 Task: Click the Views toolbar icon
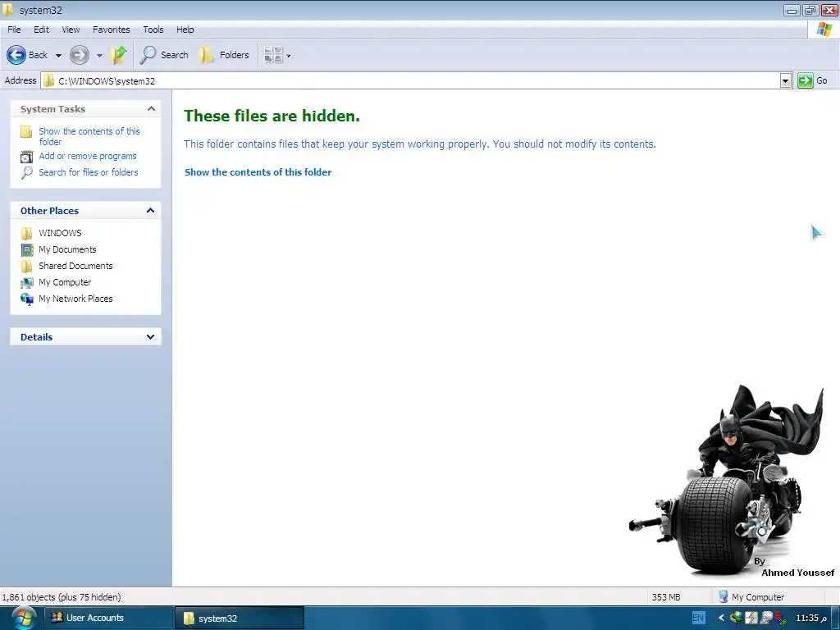tap(274, 55)
